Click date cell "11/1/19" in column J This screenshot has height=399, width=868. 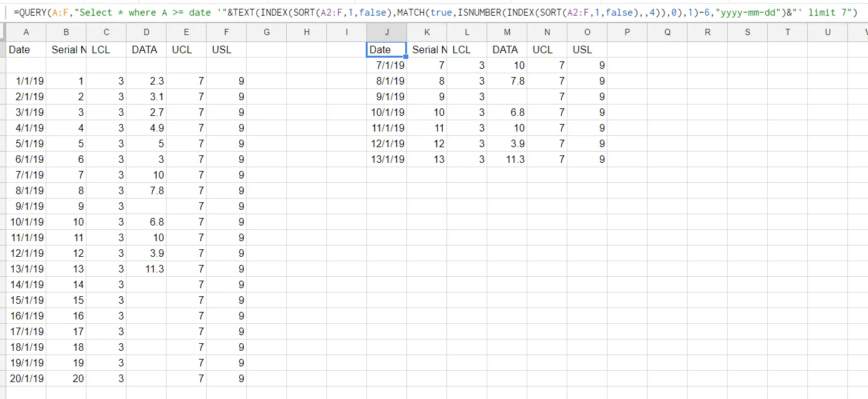coord(387,128)
